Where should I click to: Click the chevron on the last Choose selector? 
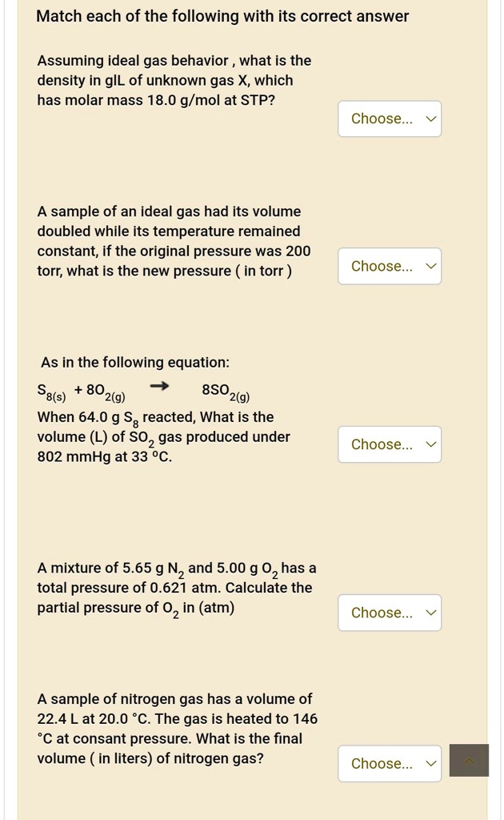430,763
